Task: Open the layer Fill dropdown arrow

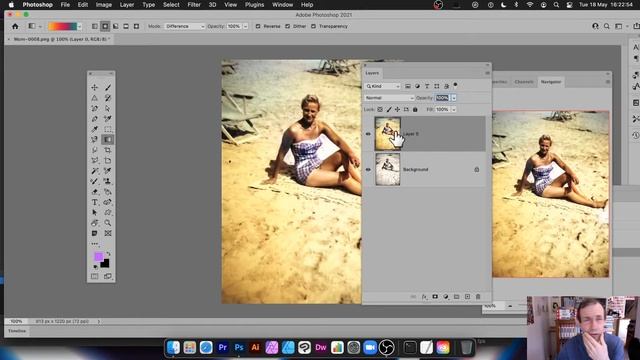Action: click(x=453, y=109)
